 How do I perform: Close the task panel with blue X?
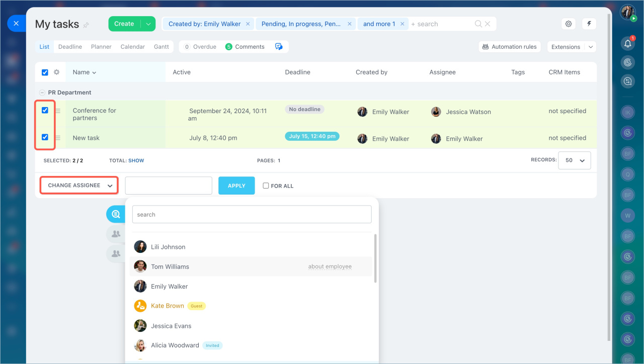point(16,24)
